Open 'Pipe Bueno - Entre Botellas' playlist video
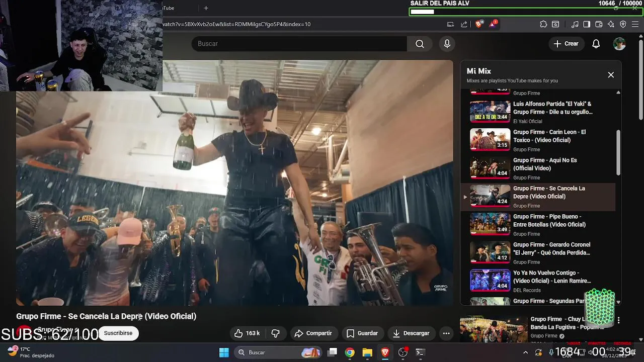 [x=538, y=225]
